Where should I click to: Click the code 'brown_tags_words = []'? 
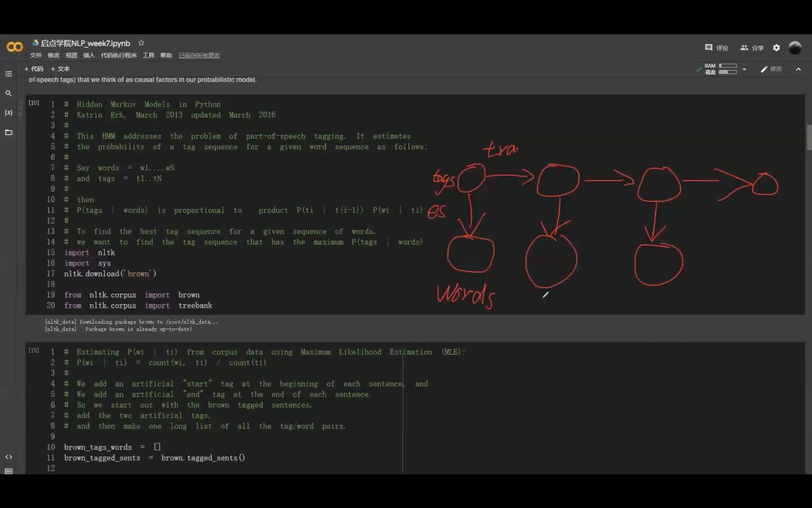[112, 448]
